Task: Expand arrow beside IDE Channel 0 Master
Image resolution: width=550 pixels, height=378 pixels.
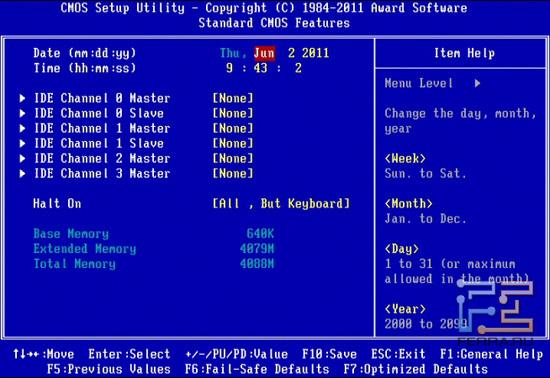Action: [x=22, y=98]
